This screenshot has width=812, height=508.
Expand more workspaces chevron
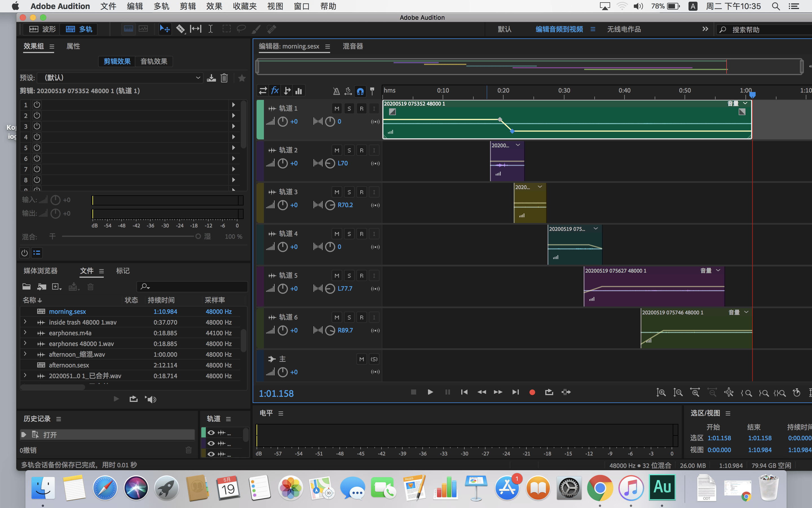705,29
